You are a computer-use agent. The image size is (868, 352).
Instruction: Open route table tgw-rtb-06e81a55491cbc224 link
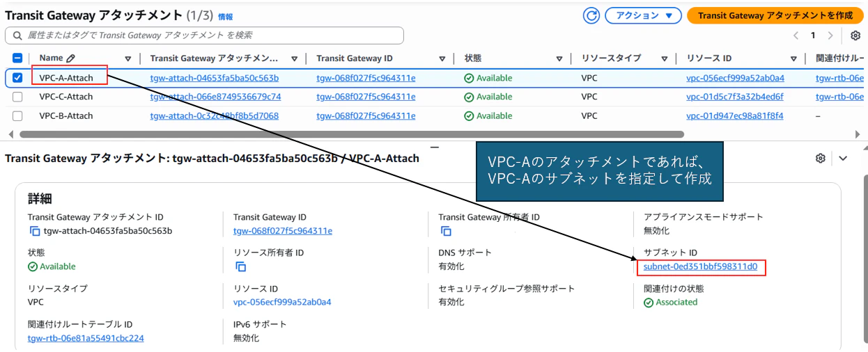click(x=86, y=338)
